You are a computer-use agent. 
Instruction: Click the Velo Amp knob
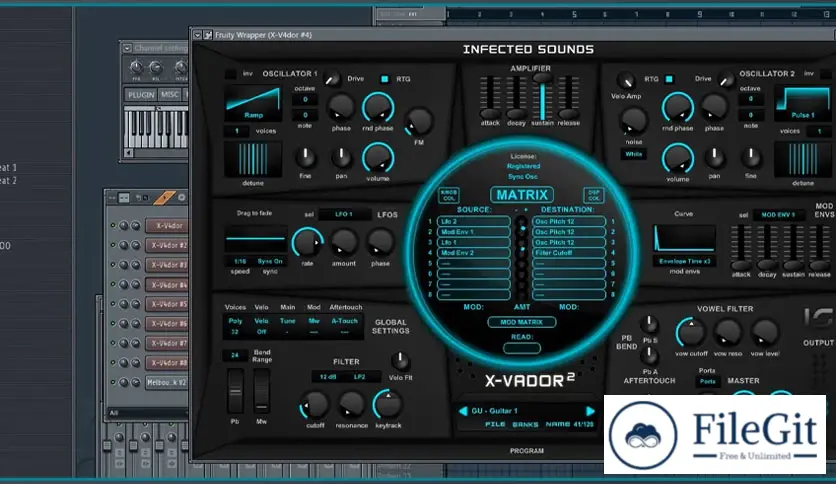626,80
